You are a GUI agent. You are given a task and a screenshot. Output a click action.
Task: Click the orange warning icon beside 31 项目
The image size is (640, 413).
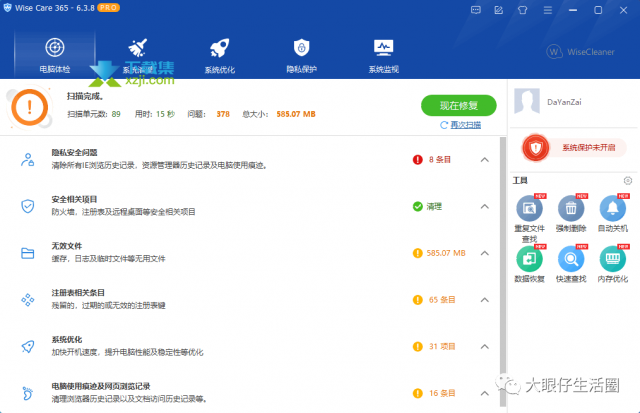418,346
